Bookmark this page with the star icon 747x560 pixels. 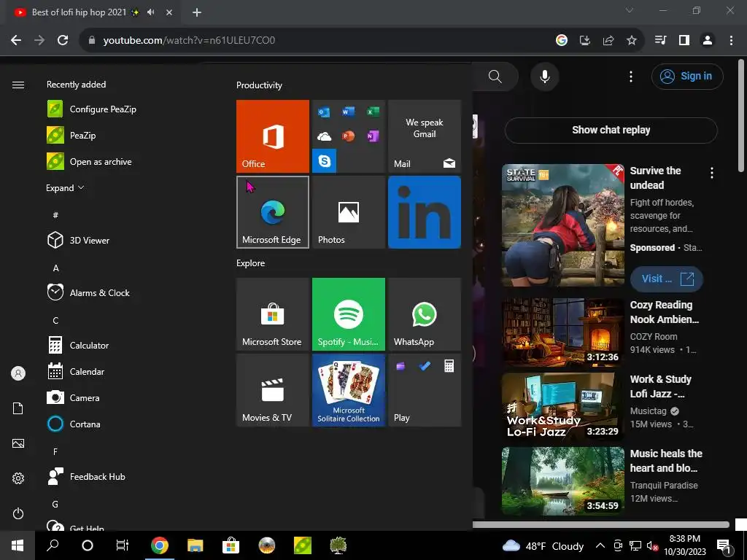(632, 40)
